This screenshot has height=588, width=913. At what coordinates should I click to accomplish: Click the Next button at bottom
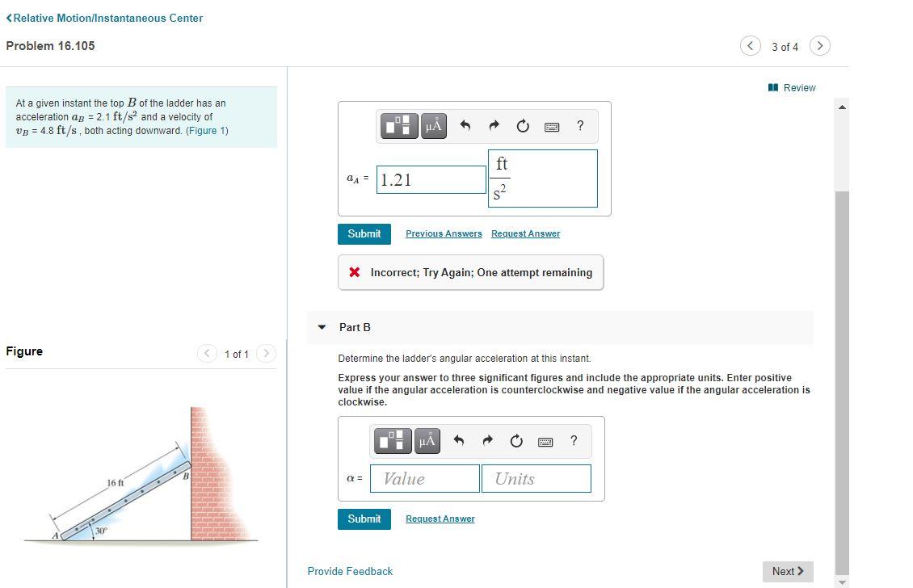point(787,571)
